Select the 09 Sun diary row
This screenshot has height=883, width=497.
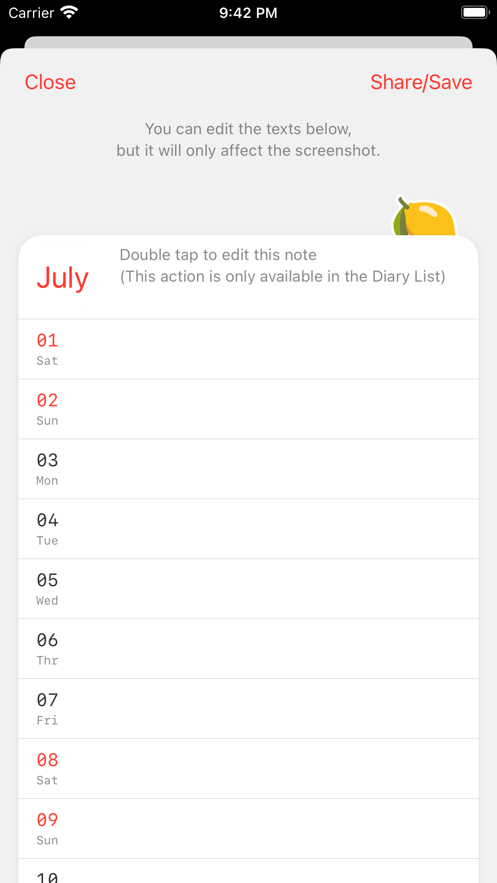click(x=248, y=829)
